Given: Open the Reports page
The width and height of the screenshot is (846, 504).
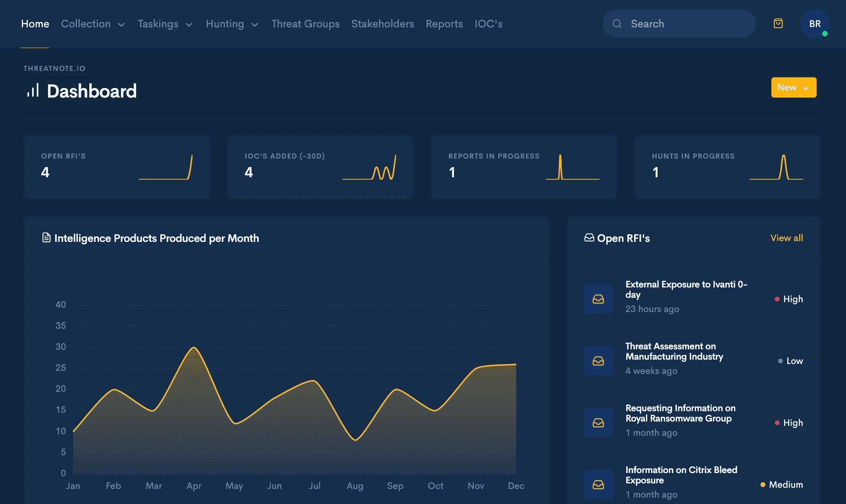Looking at the screenshot, I should [x=444, y=24].
